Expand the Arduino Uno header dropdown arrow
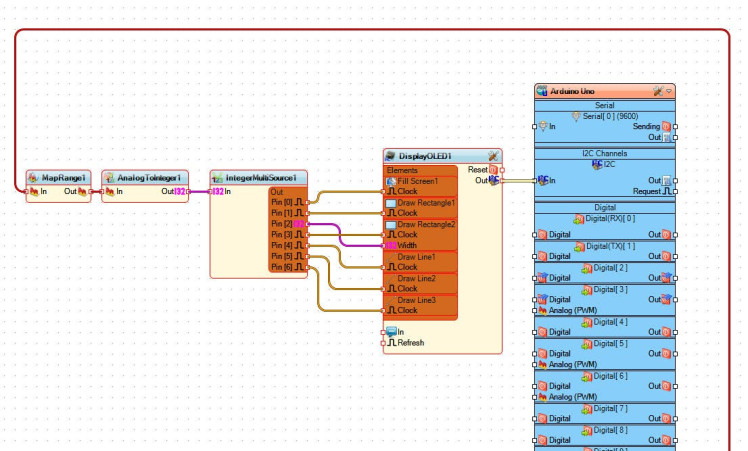The width and height of the screenshot is (748, 451). (x=669, y=91)
